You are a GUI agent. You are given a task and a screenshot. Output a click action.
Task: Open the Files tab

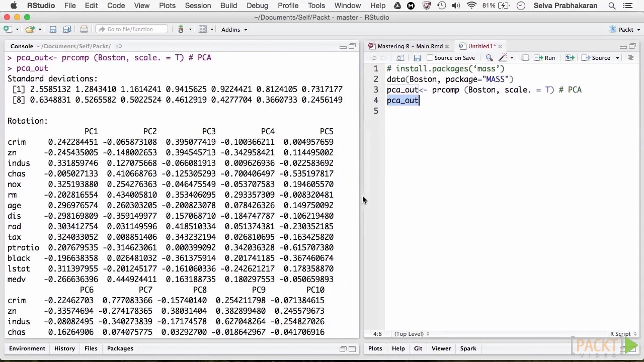point(91,348)
